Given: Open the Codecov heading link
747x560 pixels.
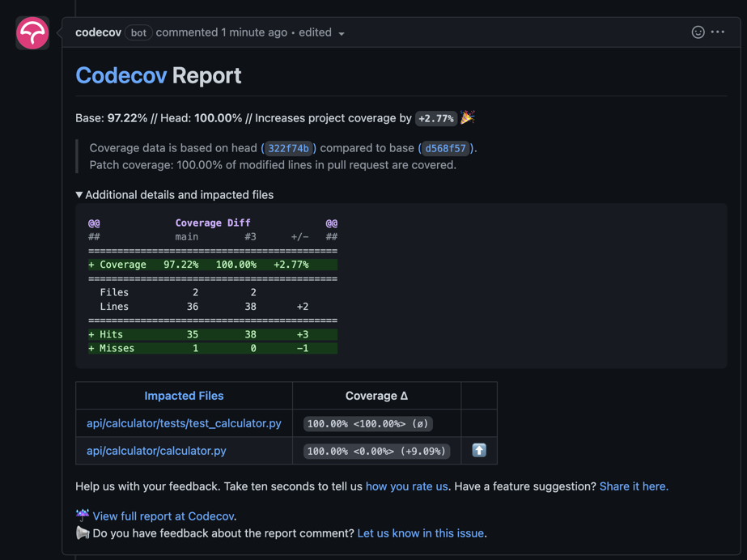Looking at the screenshot, I should 121,75.
